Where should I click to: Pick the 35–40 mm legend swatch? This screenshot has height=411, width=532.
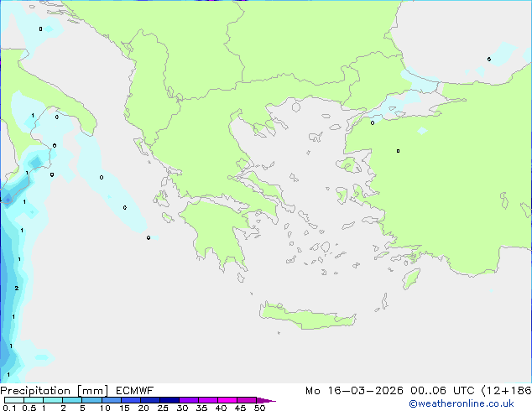pyautogui.click(x=207, y=400)
